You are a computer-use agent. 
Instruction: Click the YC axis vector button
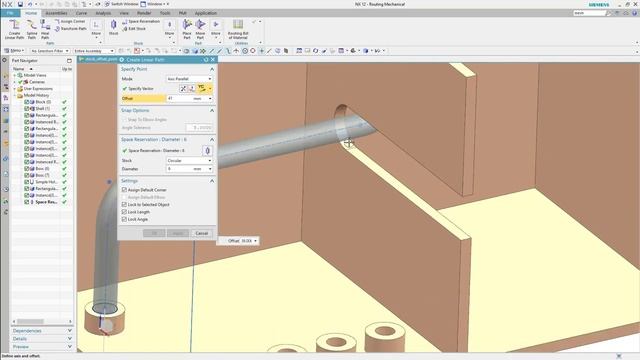click(201, 89)
